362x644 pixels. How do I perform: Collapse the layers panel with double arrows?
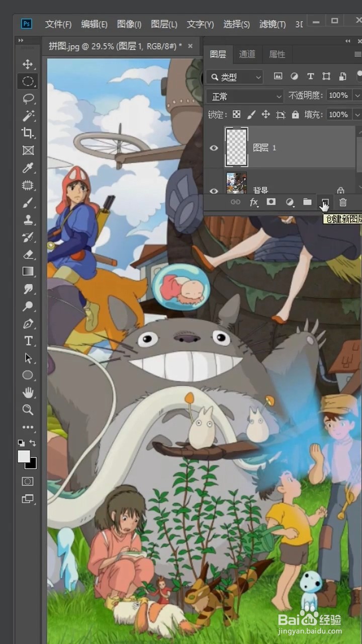(347, 41)
